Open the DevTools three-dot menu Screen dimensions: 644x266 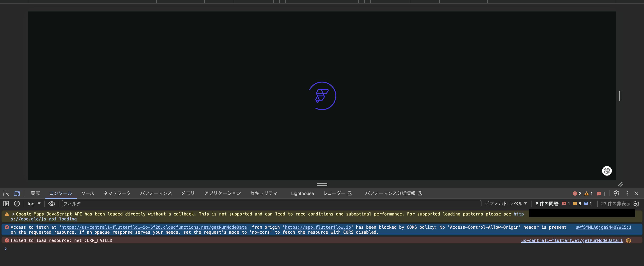point(627,193)
